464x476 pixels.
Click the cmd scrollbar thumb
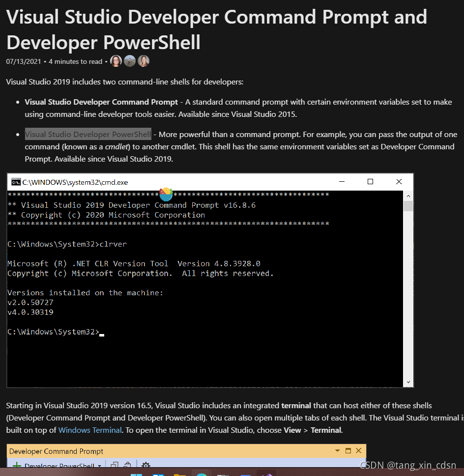click(x=408, y=206)
